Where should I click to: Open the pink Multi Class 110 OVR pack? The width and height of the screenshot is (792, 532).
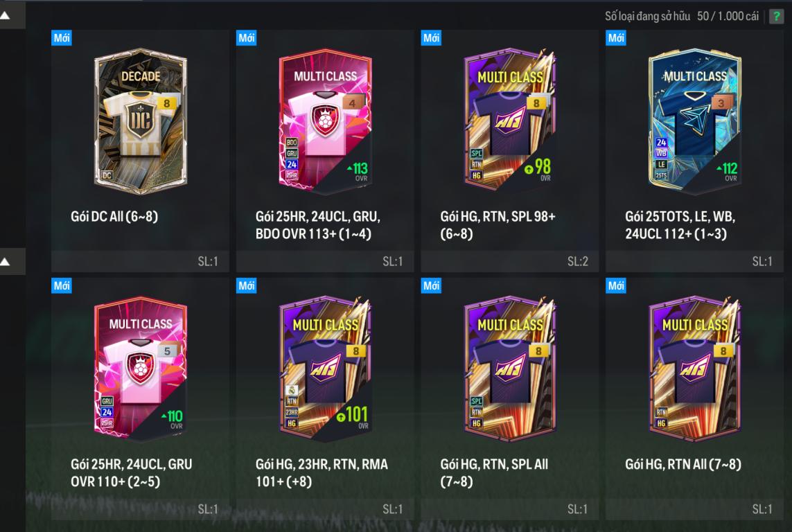pyautogui.click(x=141, y=369)
